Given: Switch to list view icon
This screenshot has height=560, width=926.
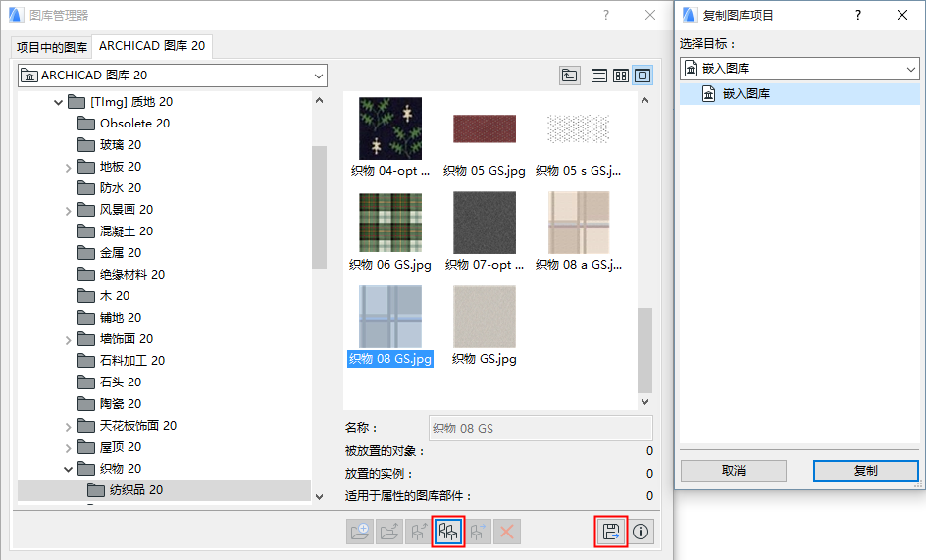Looking at the screenshot, I should click(598, 75).
